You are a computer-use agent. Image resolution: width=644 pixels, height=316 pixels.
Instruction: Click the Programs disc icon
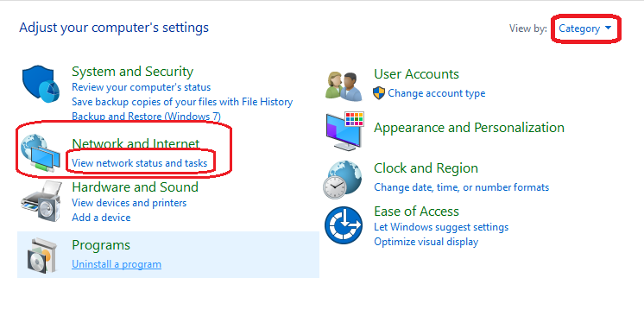[41, 254]
